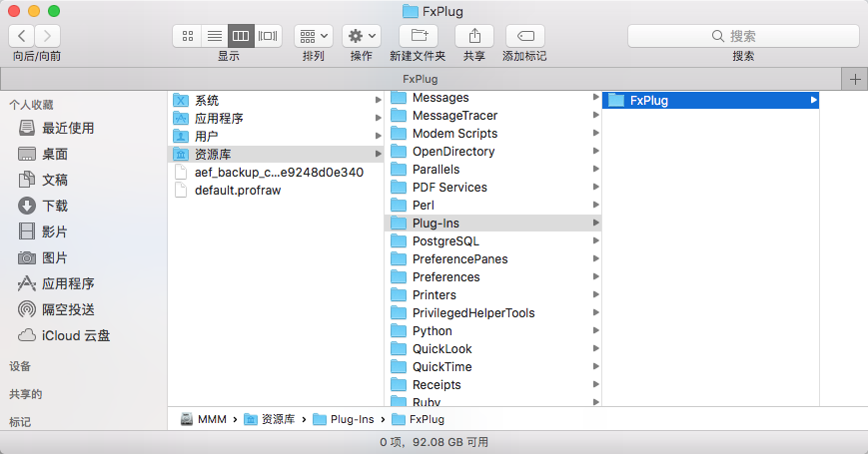Expand arrow next to Parallels
Viewport: 868px width, 454px height.
tap(596, 169)
